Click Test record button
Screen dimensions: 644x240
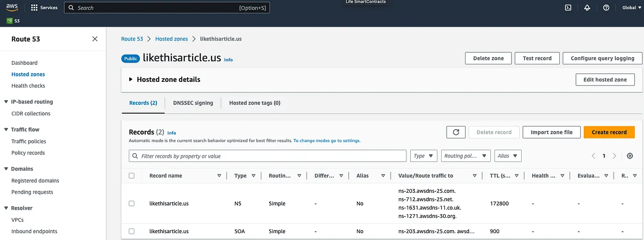(537, 58)
